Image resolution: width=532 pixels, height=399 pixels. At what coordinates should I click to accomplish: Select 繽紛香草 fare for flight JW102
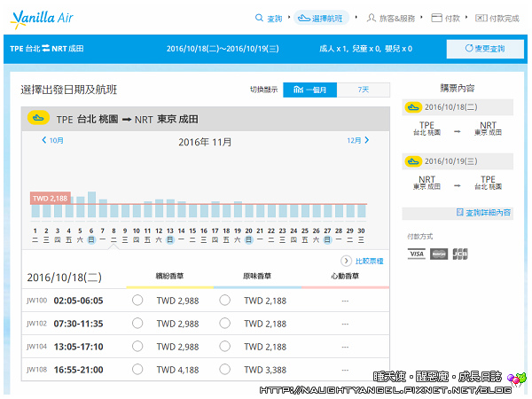(x=137, y=324)
